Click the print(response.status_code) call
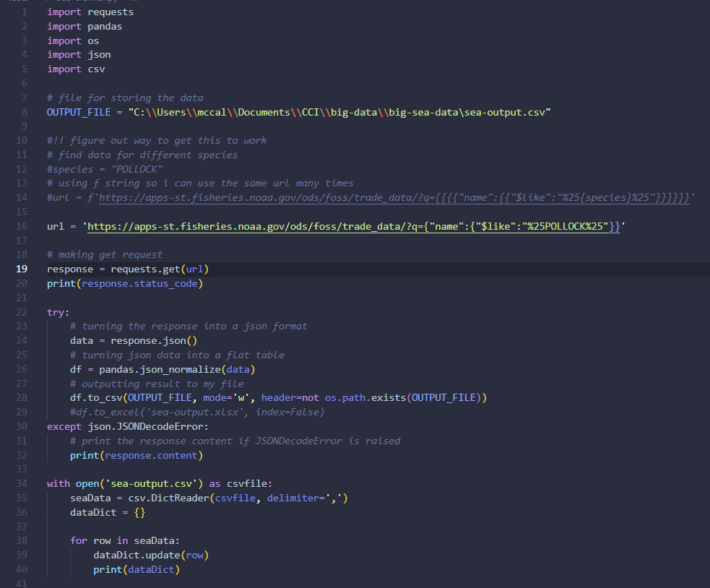Viewport: 710px width, 588px height. coord(124,283)
